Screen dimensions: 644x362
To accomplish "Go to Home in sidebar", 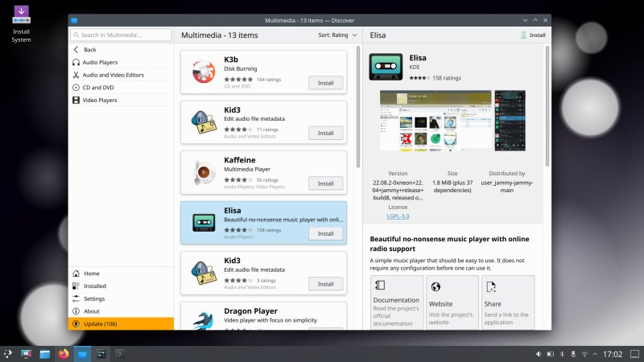I will click(121, 274).
